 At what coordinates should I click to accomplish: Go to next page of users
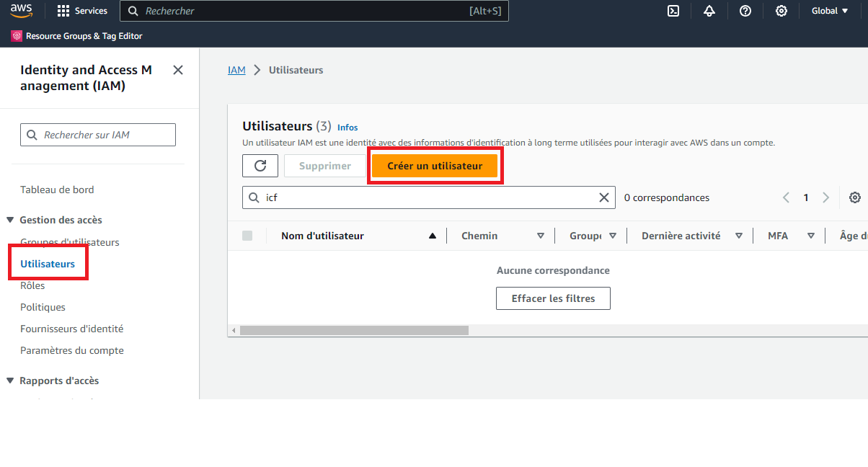click(826, 197)
